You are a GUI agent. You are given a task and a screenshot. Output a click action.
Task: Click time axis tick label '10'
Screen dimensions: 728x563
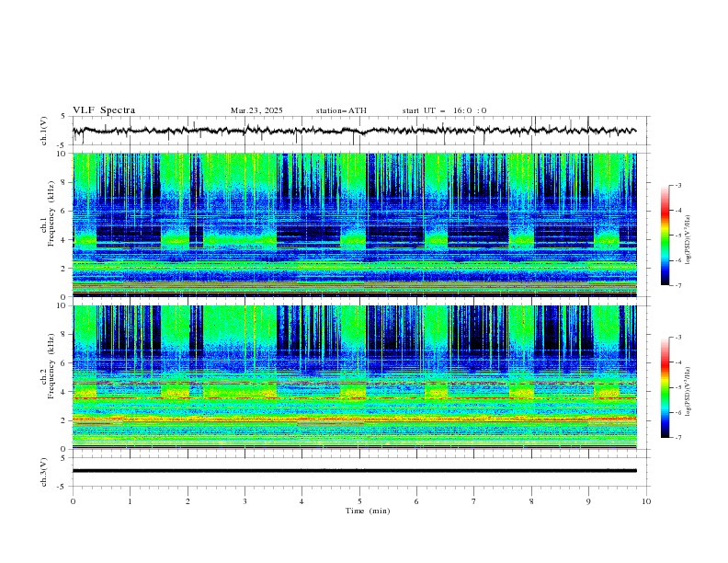click(646, 501)
